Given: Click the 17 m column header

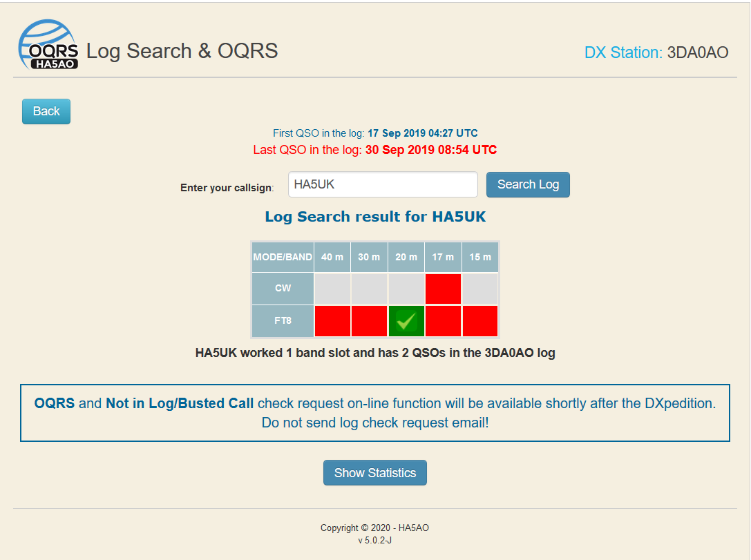Looking at the screenshot, I should pos(443,257).
